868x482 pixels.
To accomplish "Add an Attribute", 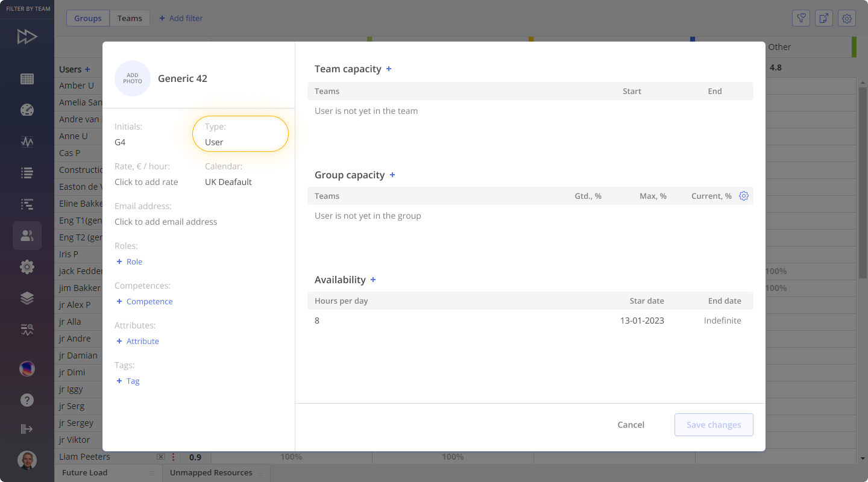I will 137,341.
